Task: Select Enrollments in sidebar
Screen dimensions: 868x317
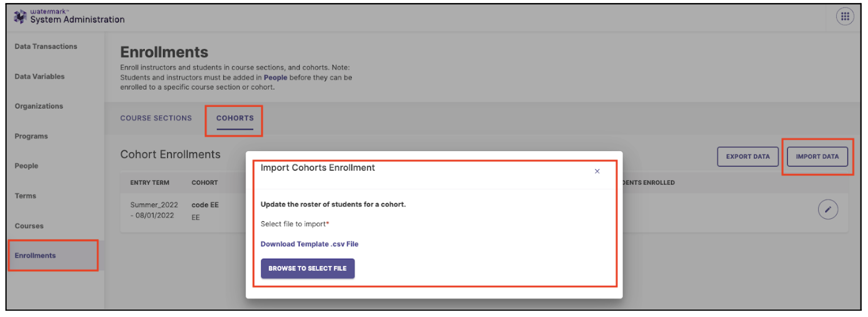Action: tap(35, 255)
